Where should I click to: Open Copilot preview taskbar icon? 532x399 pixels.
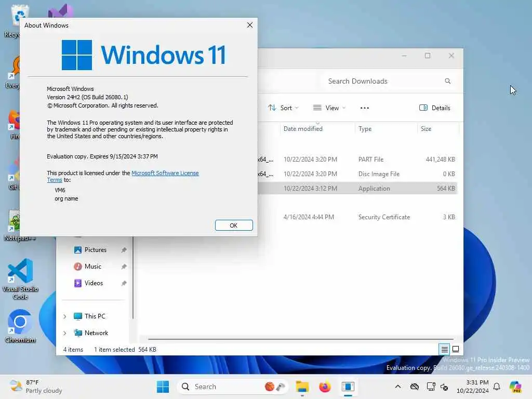coord(515,387)
